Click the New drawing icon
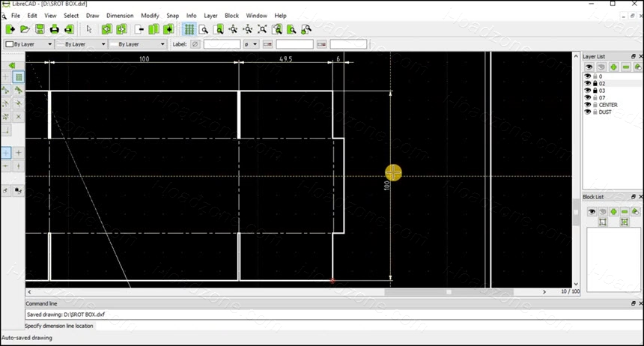 point(10,29)
